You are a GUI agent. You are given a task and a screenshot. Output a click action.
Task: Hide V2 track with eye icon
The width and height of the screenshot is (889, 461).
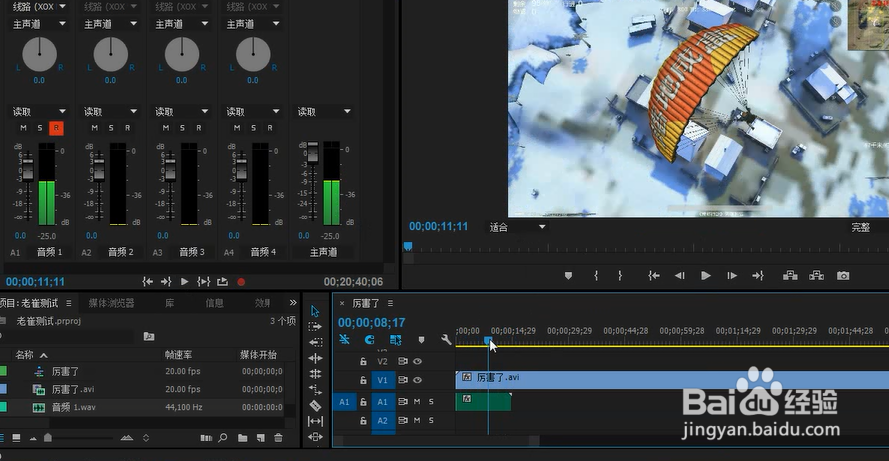tap(417, 361)
